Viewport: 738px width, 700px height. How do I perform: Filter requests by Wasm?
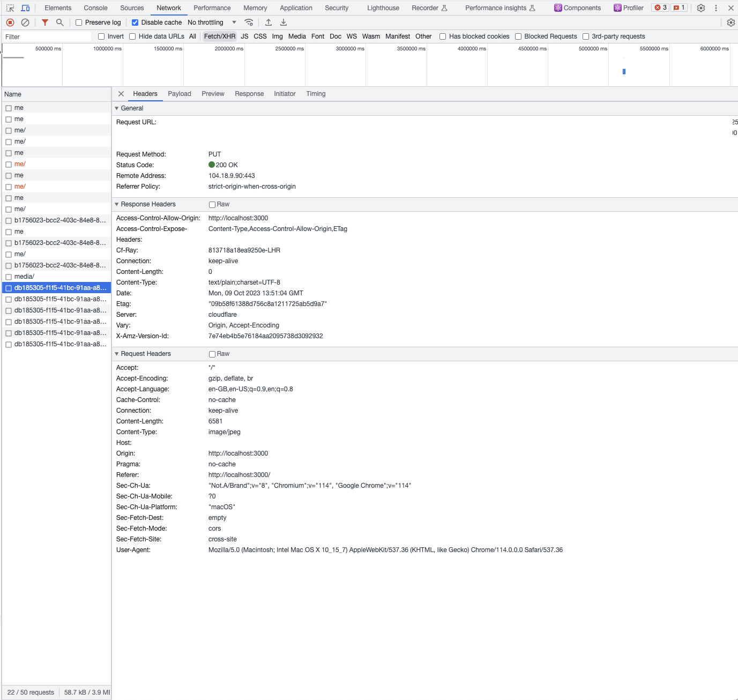(x=371, y=36)
